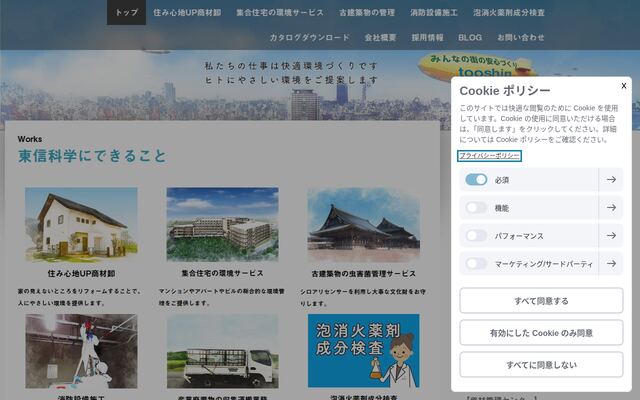Viewport: 640px width, 400px height.
Task: Click the すべてに同意しない button
Action: [x=541, y=364]
